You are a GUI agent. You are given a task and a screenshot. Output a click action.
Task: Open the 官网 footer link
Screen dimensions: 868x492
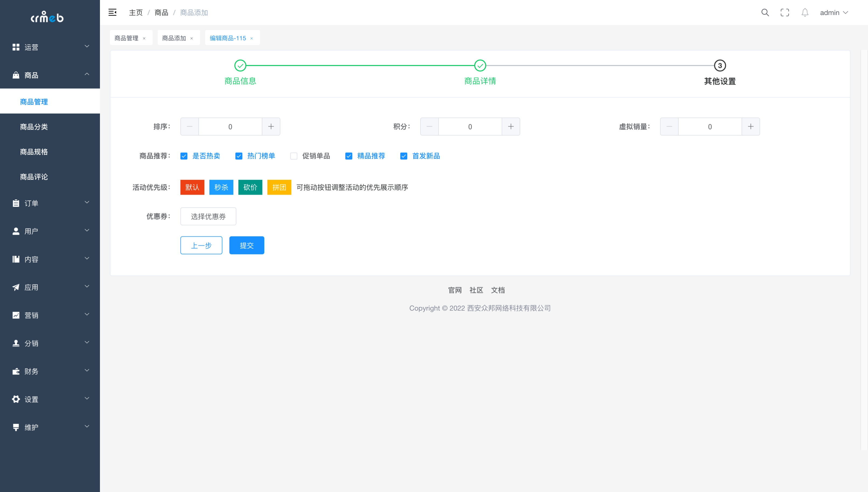(x=455, y=290)
